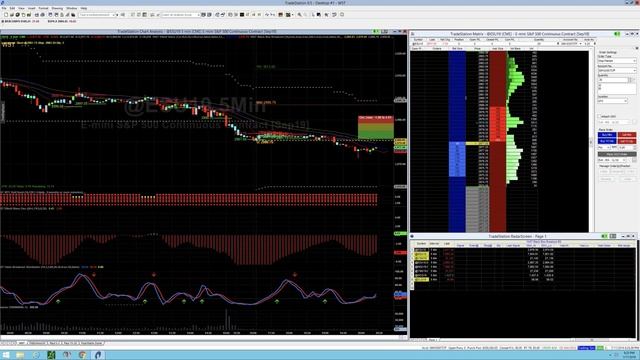The image size is (640, 360).
Task: Open the Duration dropdown
Action: tap(612, 100)
